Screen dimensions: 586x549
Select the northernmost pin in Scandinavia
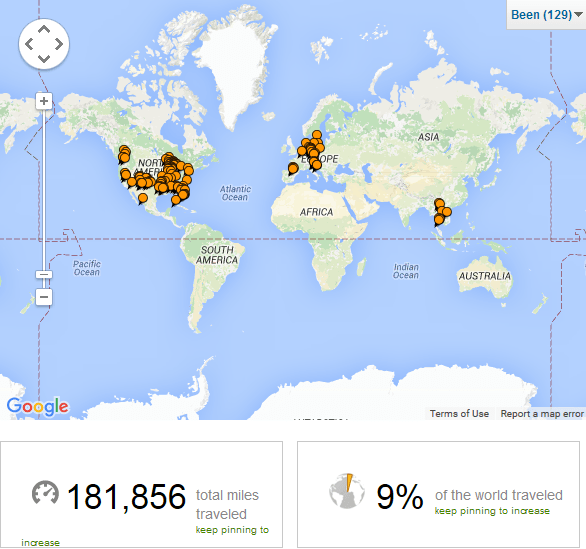(317, 135)
